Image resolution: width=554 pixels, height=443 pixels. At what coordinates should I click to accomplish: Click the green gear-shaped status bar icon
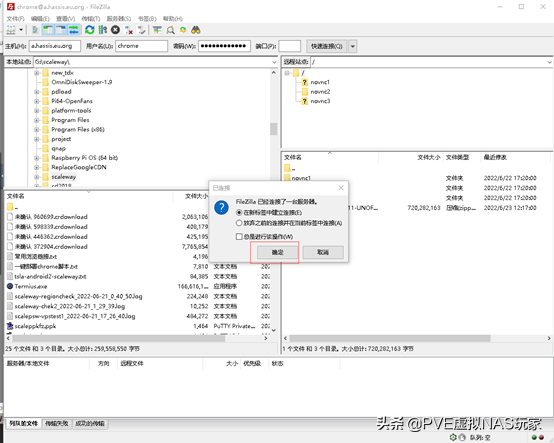click(453, 437)
